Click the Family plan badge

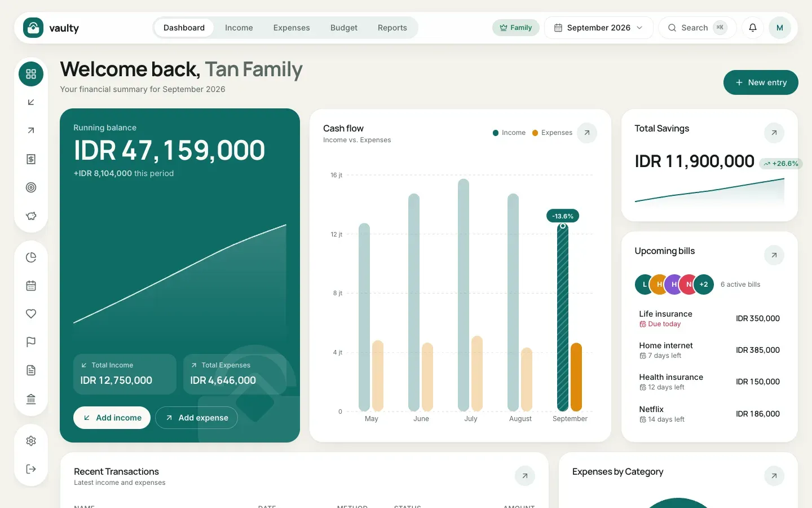point(516,28)
